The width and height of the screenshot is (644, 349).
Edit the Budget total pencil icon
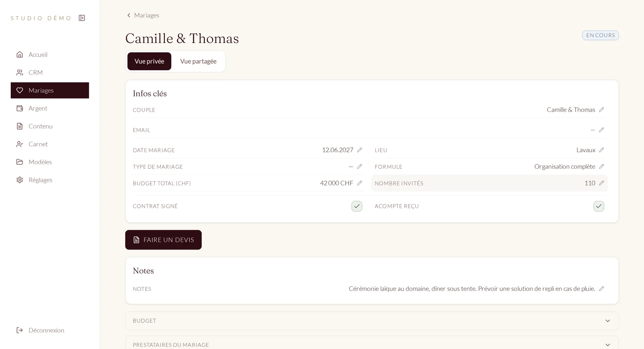(360, 183)
